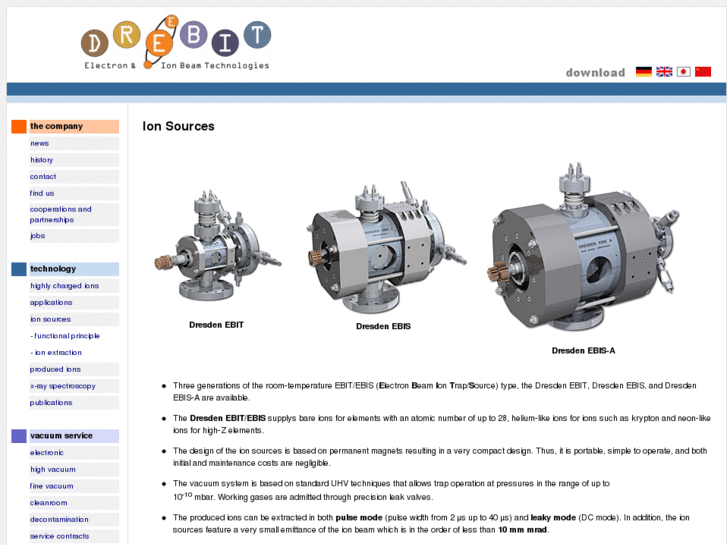Open the 'ion extraction' sub-link

(x=56, y=353)
